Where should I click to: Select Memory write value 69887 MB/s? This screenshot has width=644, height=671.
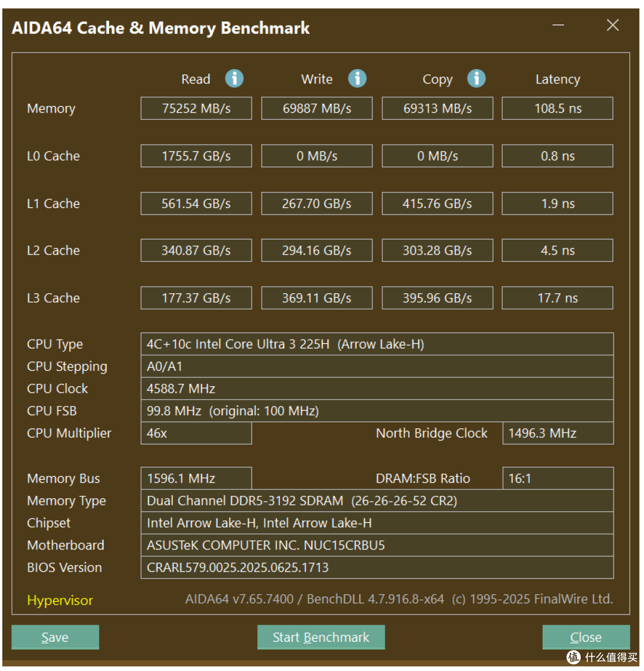317,108
